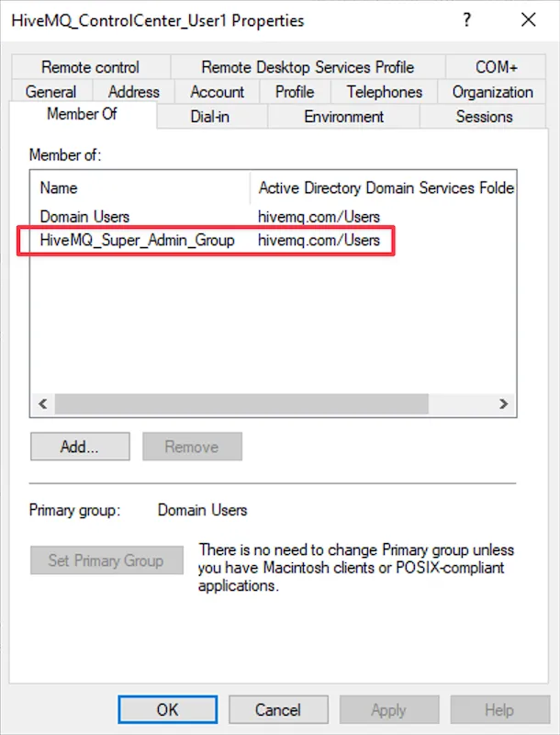Click the horizontal scrollbar thumb
560x735 pixels.
241,404
